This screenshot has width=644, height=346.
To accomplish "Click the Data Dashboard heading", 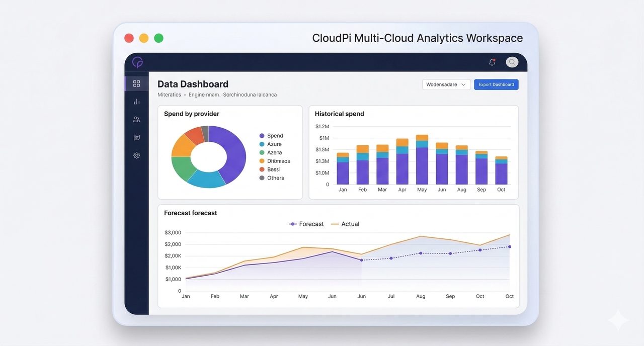I will tap(193, 84).
